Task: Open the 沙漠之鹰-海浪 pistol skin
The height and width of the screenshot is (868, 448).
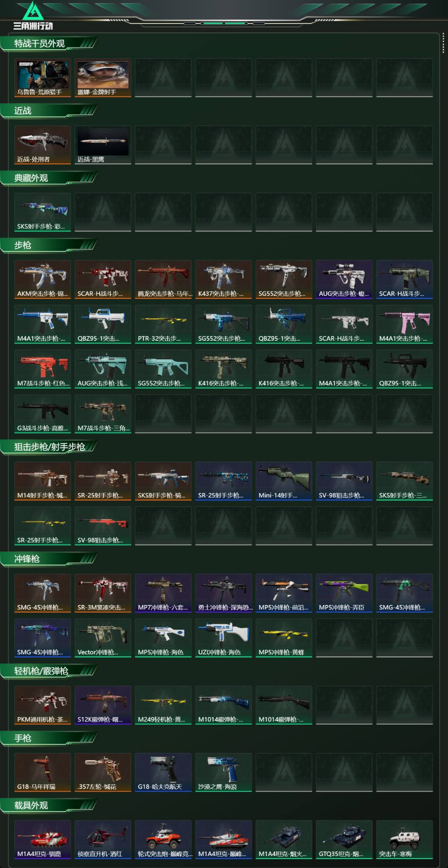Action: 224,772
